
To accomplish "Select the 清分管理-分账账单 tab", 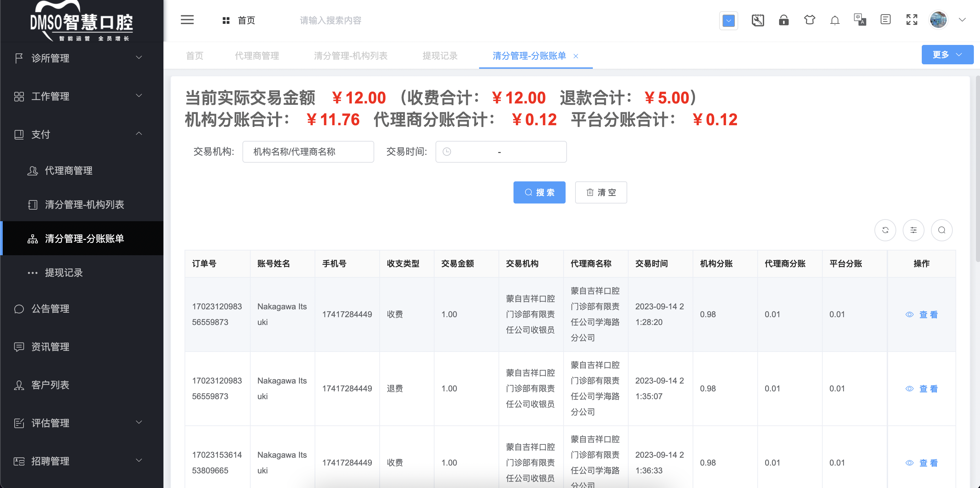I will pyautogui.click(x=529, y=56).
